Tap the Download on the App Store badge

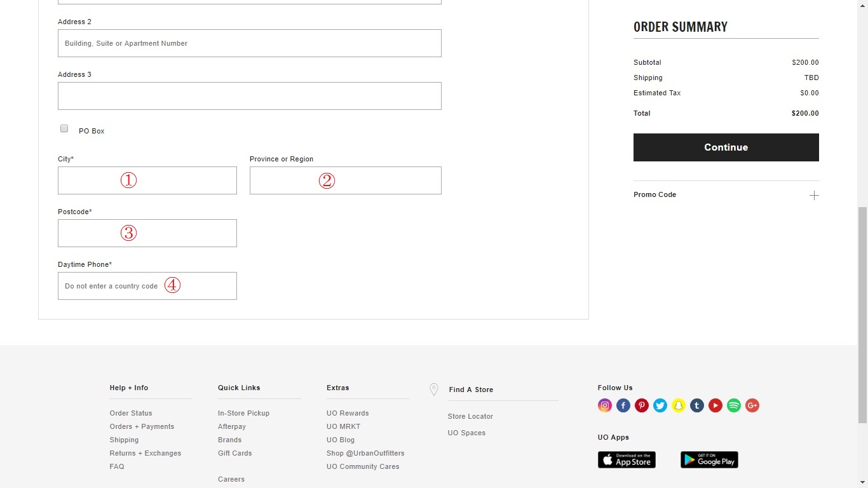click(x=627, y=459)
